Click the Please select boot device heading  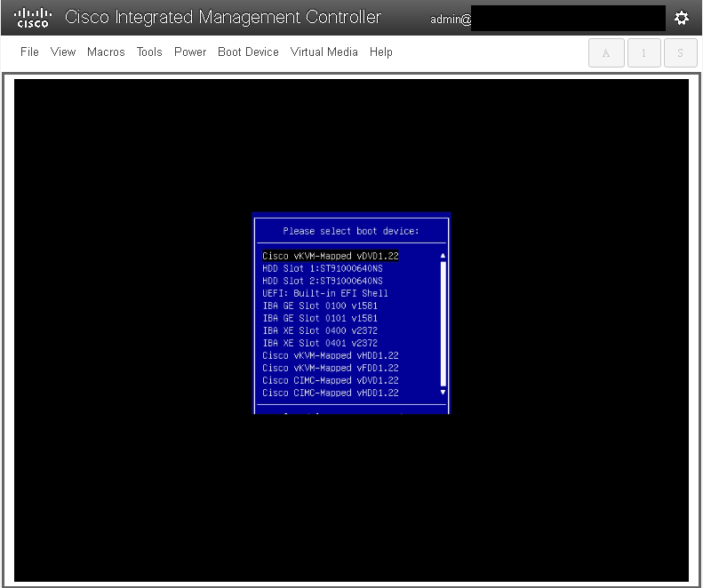click(x=350, y=231)
